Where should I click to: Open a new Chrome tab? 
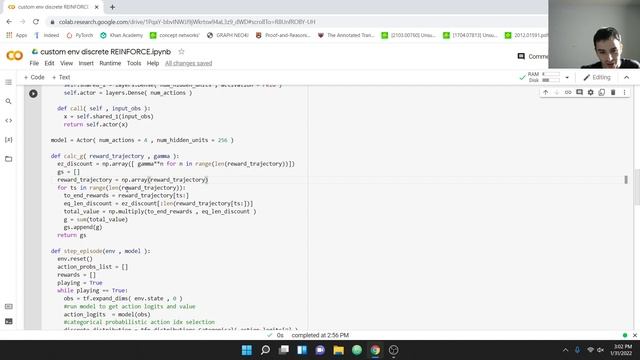tap(112, 7)
